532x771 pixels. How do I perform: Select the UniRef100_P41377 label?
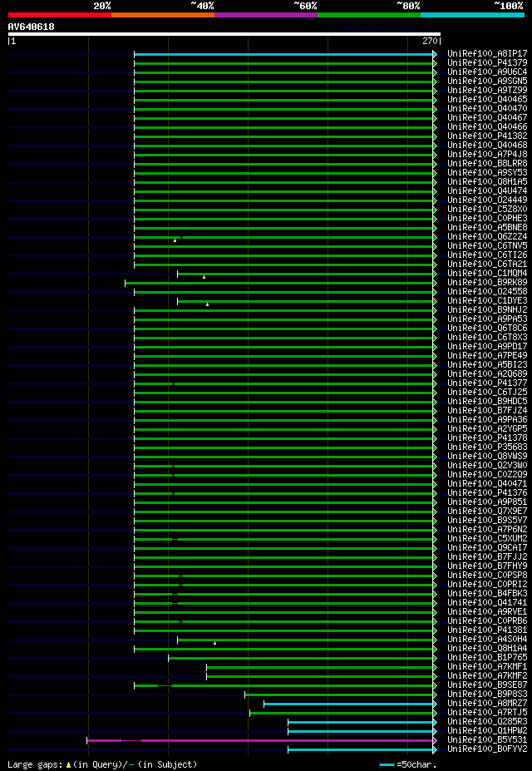tap(487, 384)
